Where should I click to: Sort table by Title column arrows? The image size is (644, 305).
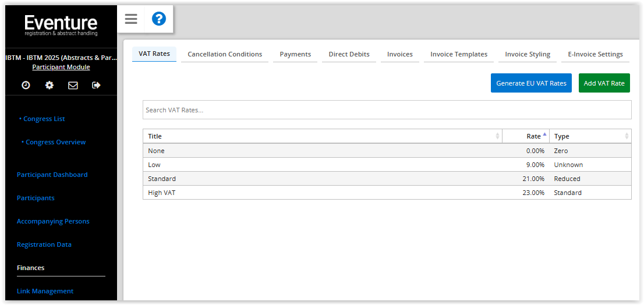(497, 136)
